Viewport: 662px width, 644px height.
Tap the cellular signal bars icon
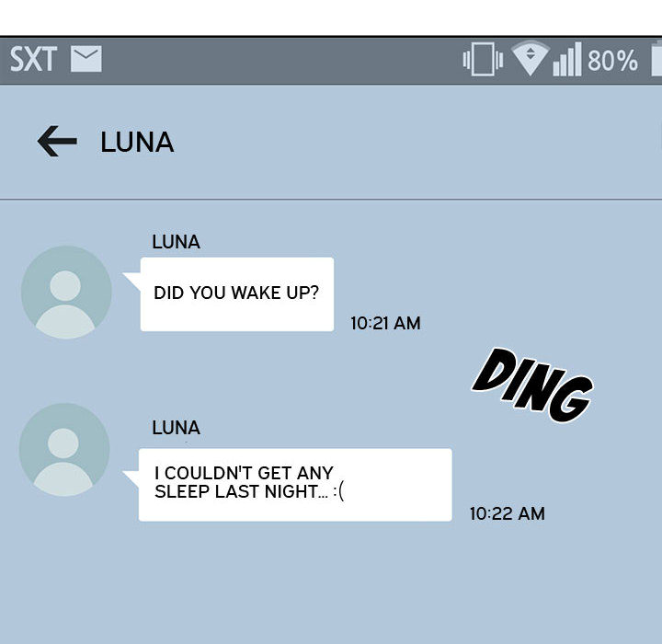566,61
